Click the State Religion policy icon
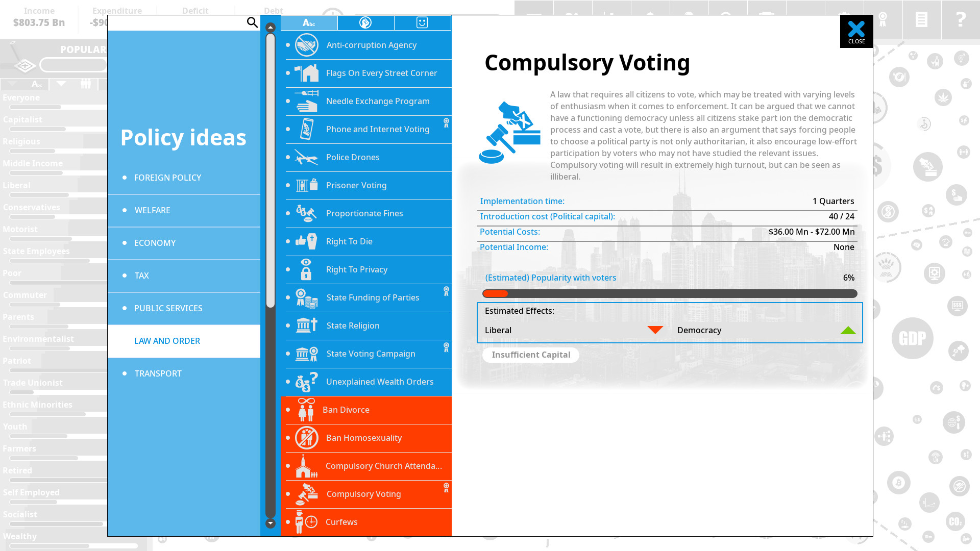 click(x=306, y=325)
